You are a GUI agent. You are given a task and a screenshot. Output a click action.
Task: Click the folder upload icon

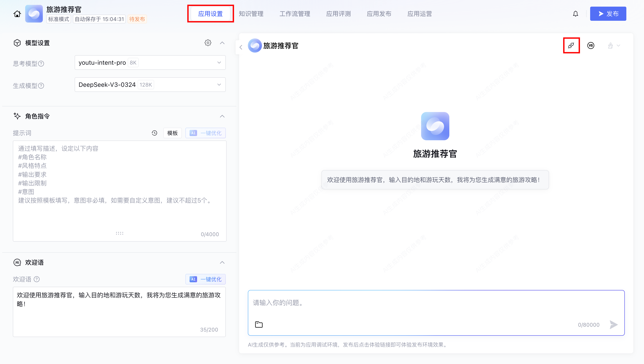click(259, 324)
